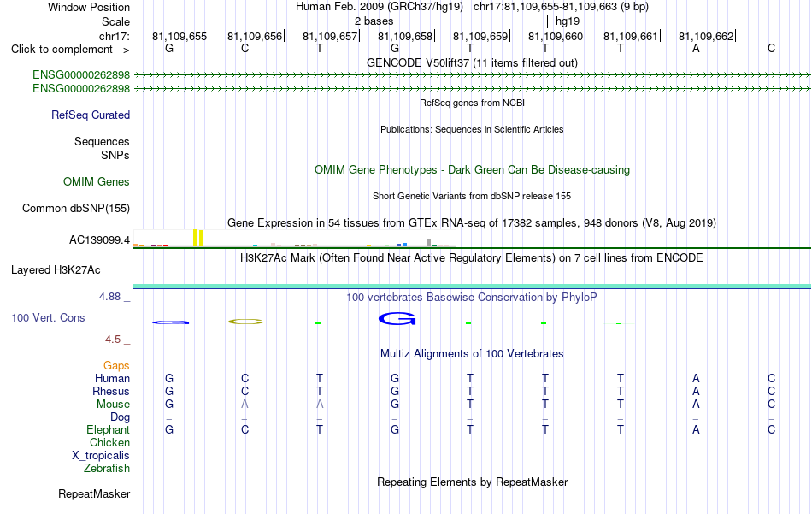Click the Mouse alignment row label
Image resolution: width=812 pixels, height=514 pixels.
[114, 405]
